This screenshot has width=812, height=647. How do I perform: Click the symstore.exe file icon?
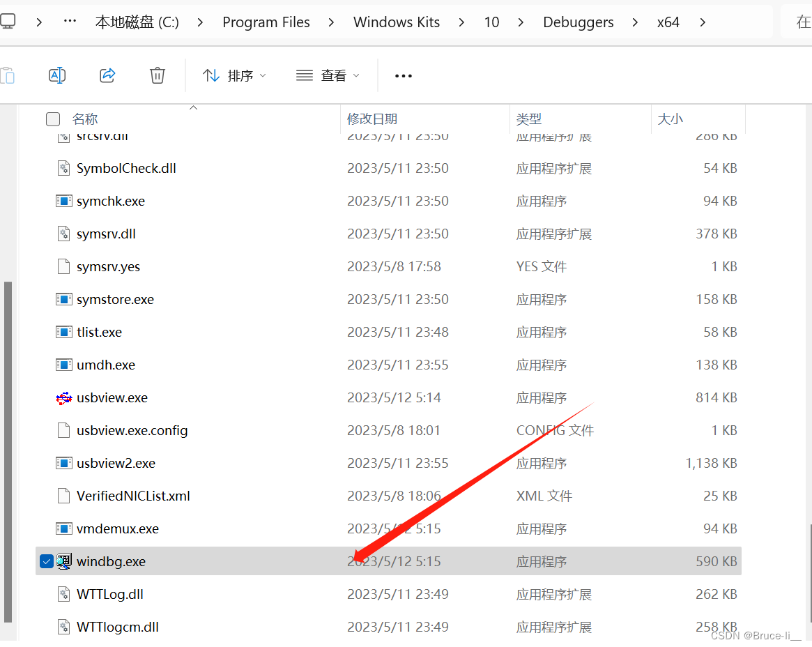(x=63, y=299)
